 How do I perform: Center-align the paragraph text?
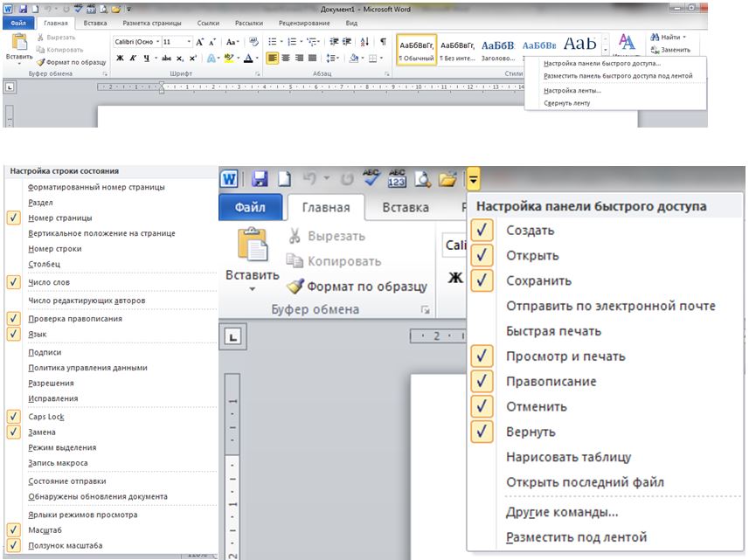[286, 59]
